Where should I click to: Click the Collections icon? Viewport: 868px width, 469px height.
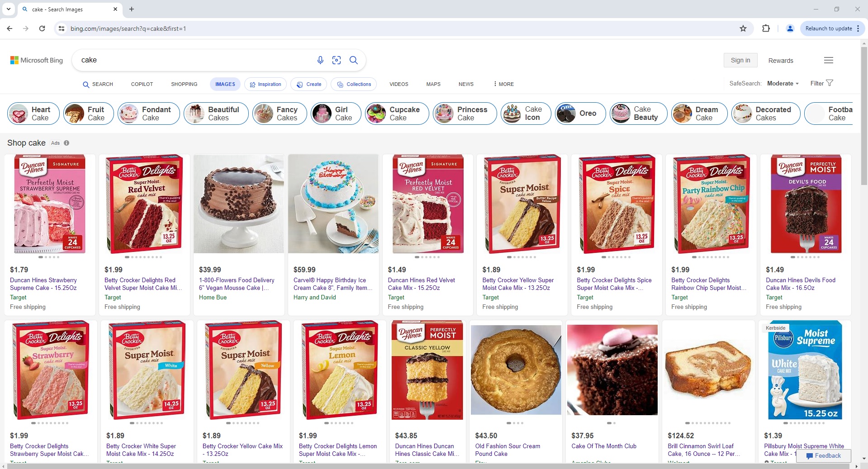(x=340, y=84)
